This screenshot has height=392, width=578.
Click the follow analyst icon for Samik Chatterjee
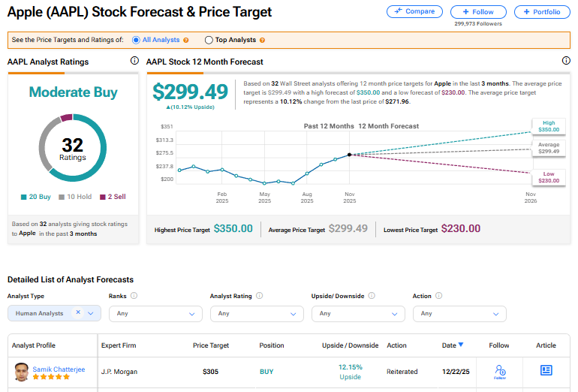[x=500, y=371]
